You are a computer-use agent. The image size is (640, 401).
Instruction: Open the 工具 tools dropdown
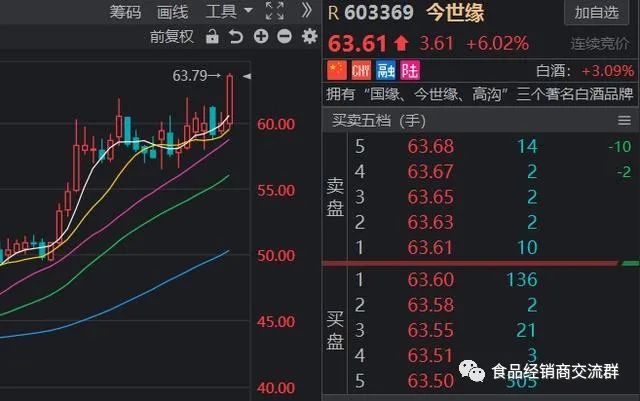click(x=229, y=11)
